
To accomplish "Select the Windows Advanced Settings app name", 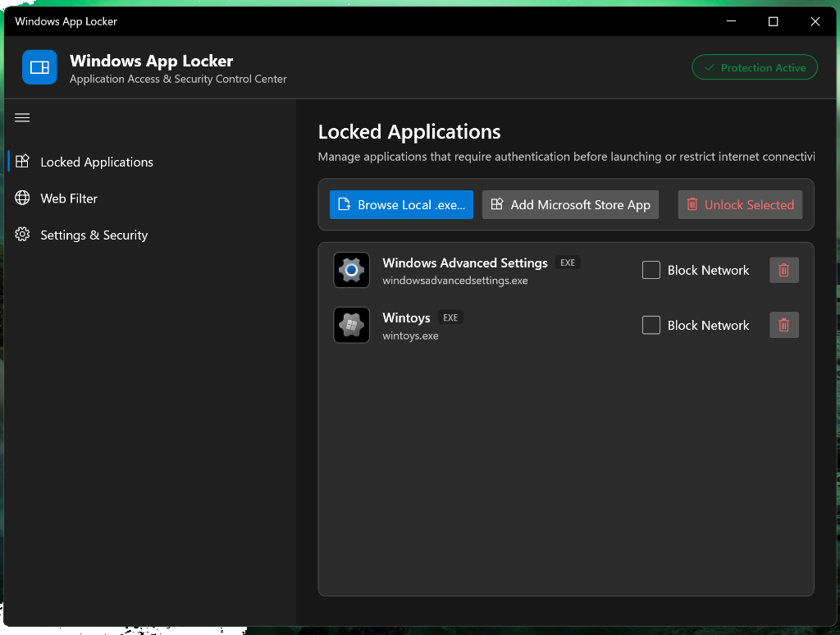I will pyautogui.click(x=464, y=263).
